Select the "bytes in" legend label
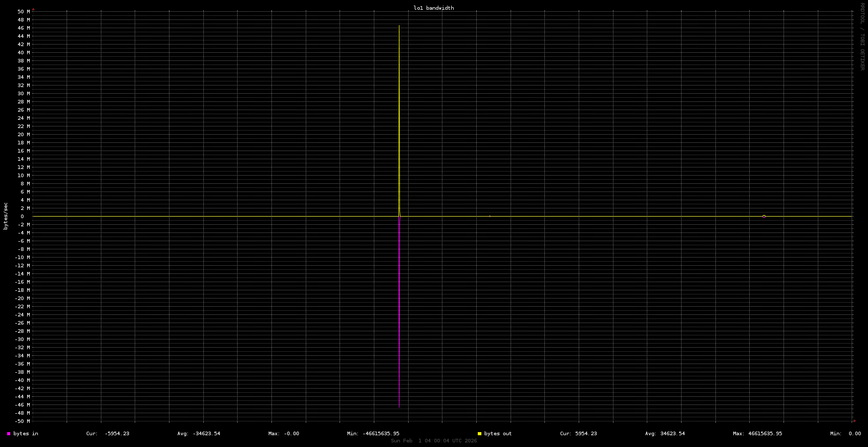The height and width of the screenshot is (447, 868). [26, 434]
